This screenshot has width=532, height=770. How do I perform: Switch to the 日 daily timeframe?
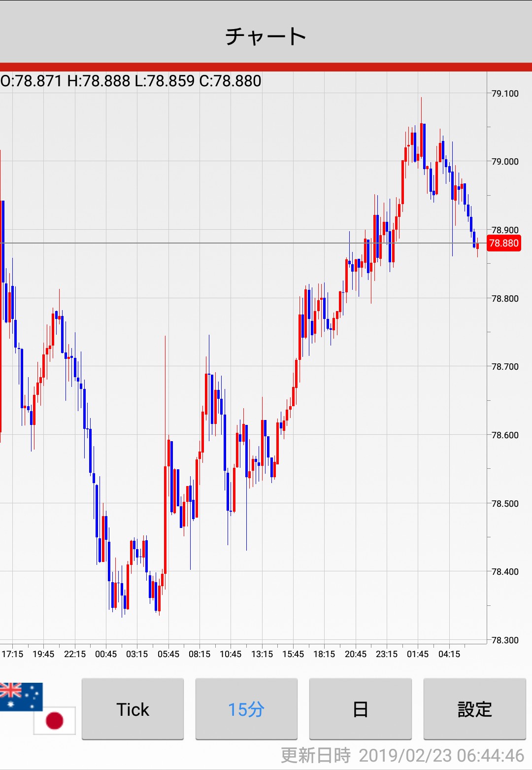360,709
